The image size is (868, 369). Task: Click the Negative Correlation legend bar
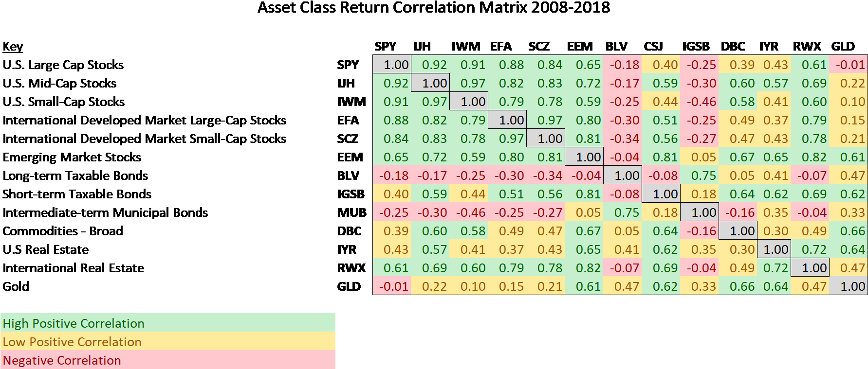[x=168, y=360]
